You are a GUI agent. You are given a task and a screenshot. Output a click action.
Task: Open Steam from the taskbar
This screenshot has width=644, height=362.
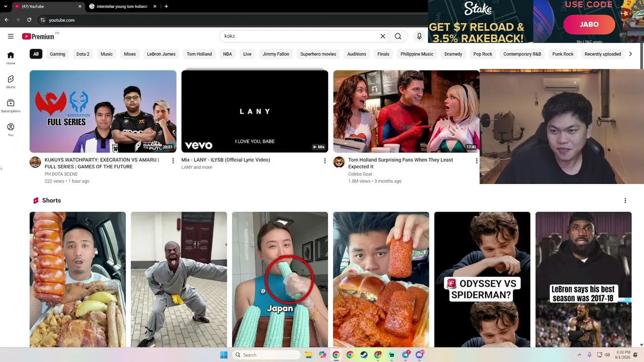tap(364, 355)
